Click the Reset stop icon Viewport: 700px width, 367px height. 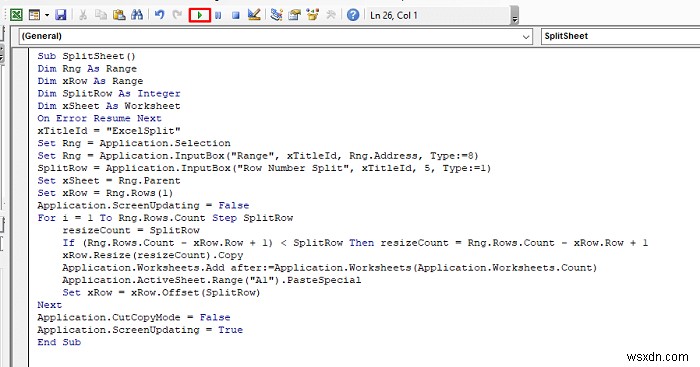[236, 16]
